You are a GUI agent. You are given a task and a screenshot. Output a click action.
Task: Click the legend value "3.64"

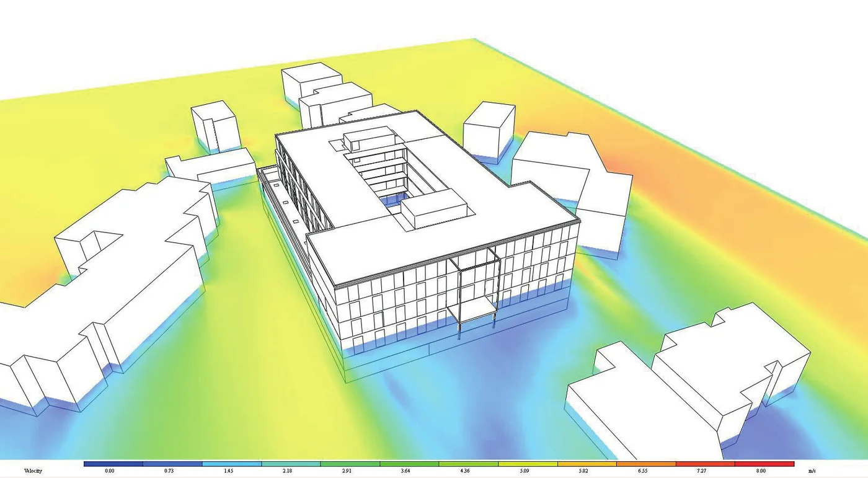point(405,471)
